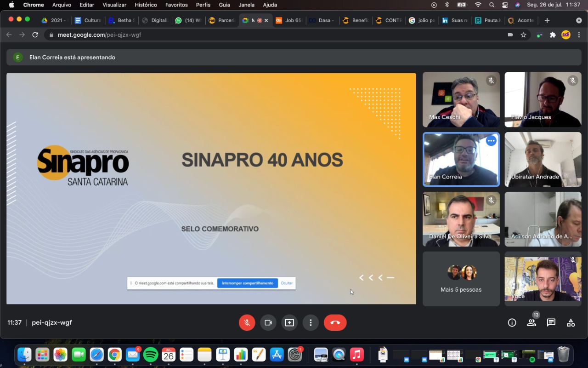
Task: Open the Arquivo menu
Action: click(62, 5)
